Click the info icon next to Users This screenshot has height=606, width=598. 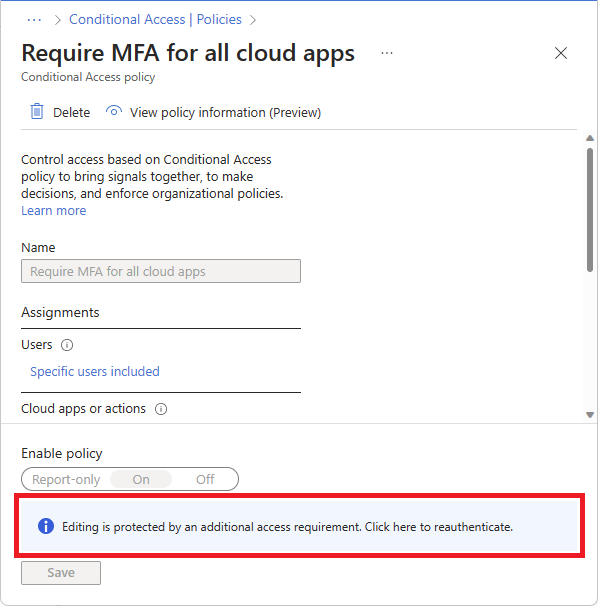coord(67,345)
